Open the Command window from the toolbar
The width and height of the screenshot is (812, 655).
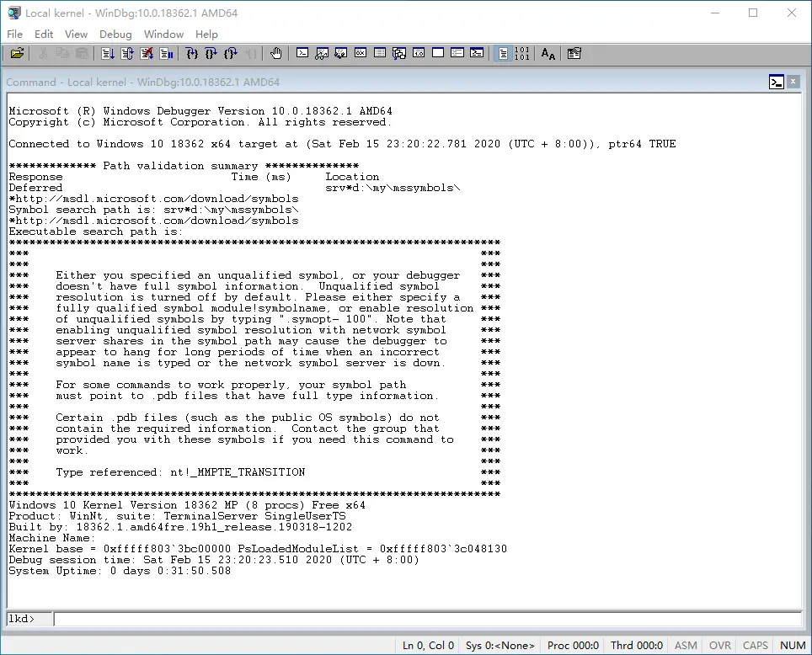point(302,53)
